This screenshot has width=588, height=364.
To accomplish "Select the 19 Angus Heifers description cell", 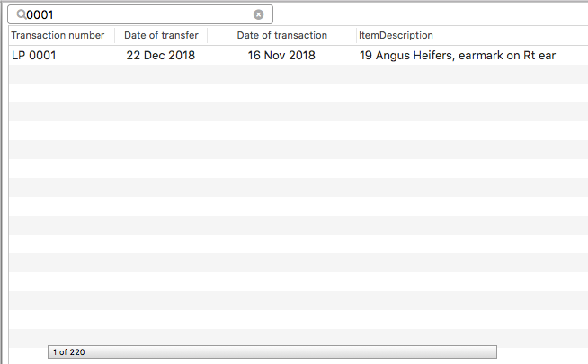I will click(458, 56).
